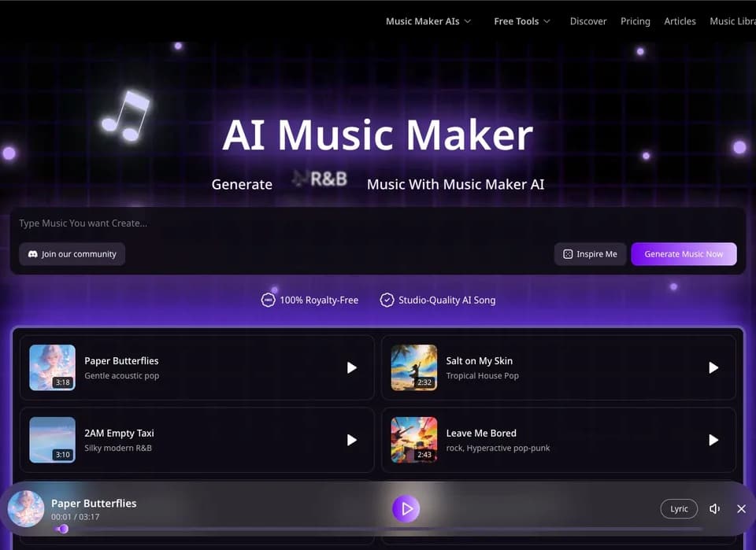
Task: Click in the music prompt text field
Action: pyautogui.click(x=377, y=223)
